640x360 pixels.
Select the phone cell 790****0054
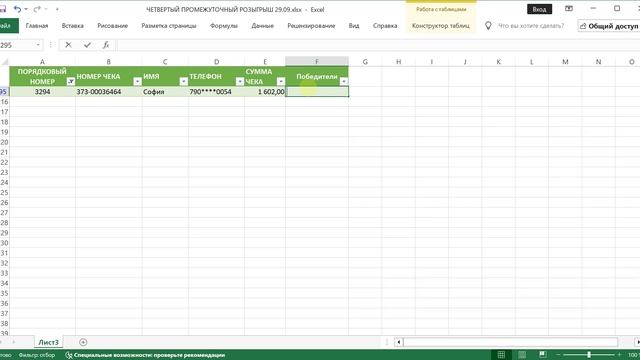[216, 92]
